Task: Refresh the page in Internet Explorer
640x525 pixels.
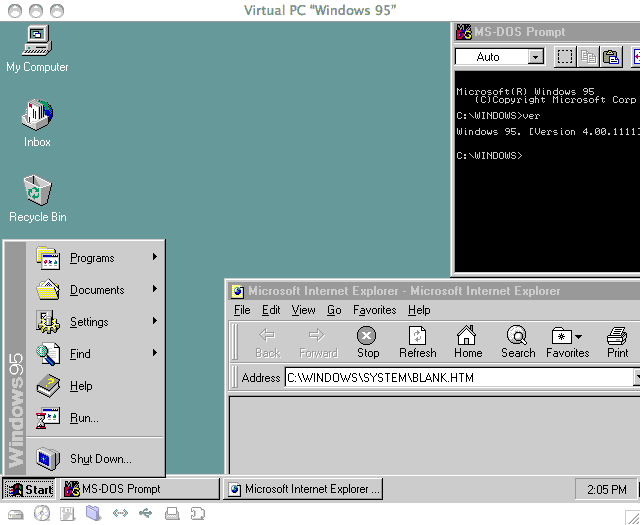Action: point(418,343)
